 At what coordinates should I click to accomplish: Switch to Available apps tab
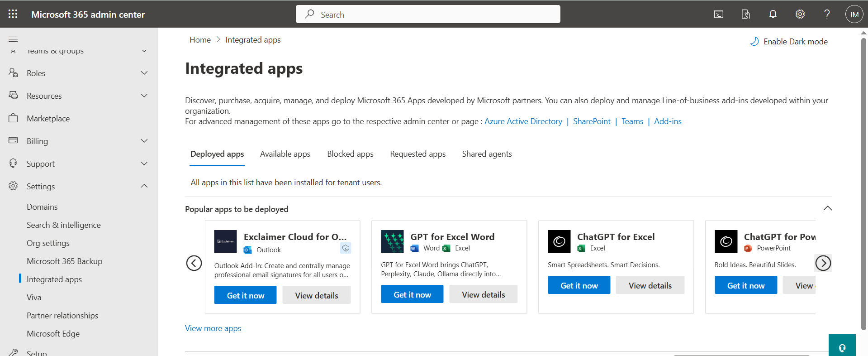click(x=285, y=154)
